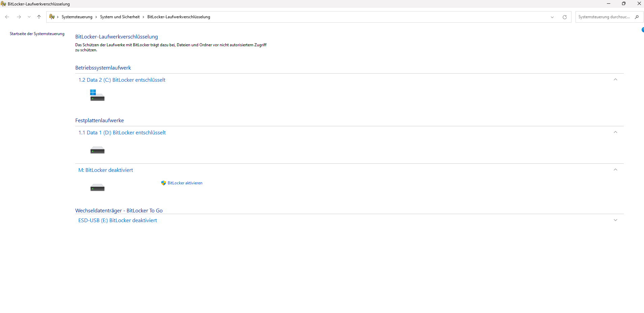The height and width of the screenshot is (313, 644).
Task: Click the control panel icon in address bar
Action: point(52,17)
